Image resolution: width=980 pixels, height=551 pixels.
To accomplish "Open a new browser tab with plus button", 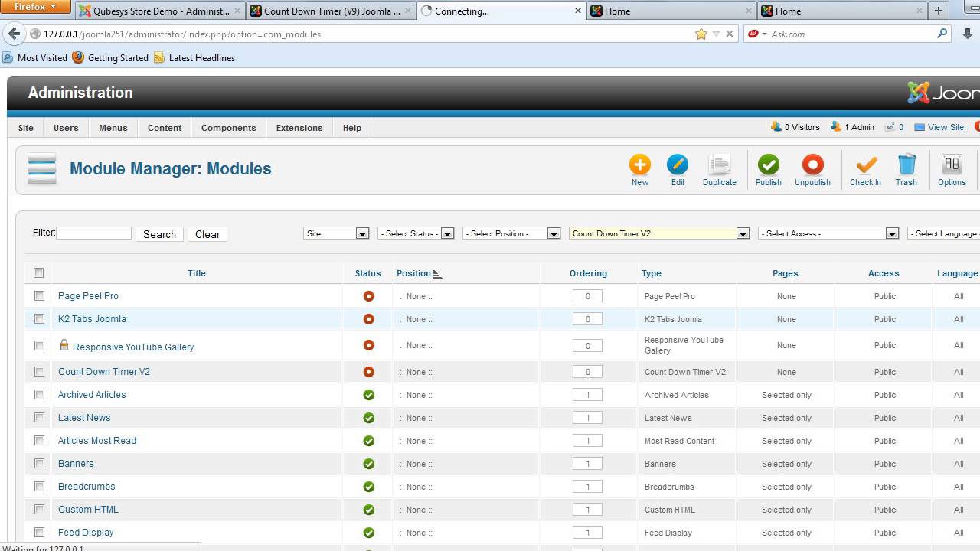I will click(x=939, y=11).
